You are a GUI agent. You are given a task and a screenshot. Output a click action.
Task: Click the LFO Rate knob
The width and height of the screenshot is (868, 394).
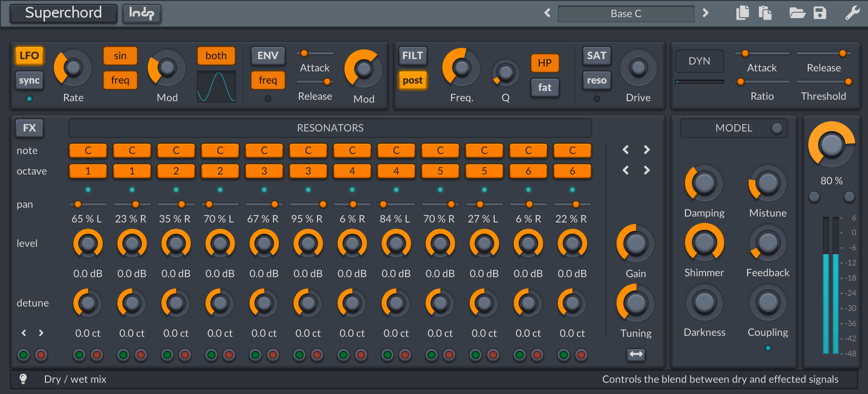(x=73, y=68)
